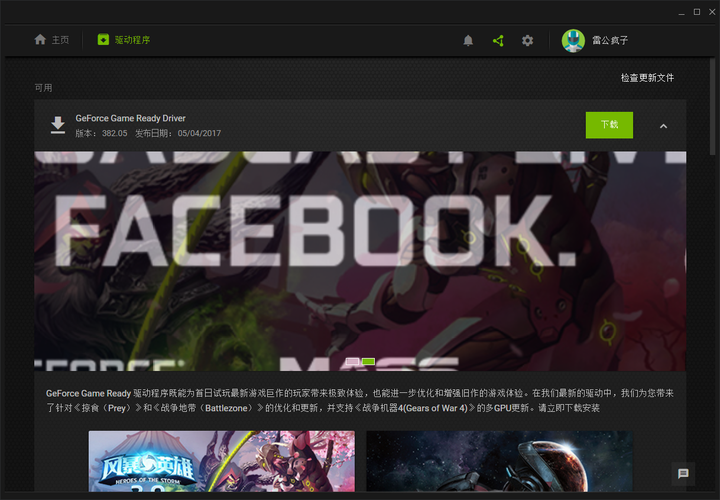
Task: Maximize the GeForce Experience window
Action: click(x=697, y=12)
